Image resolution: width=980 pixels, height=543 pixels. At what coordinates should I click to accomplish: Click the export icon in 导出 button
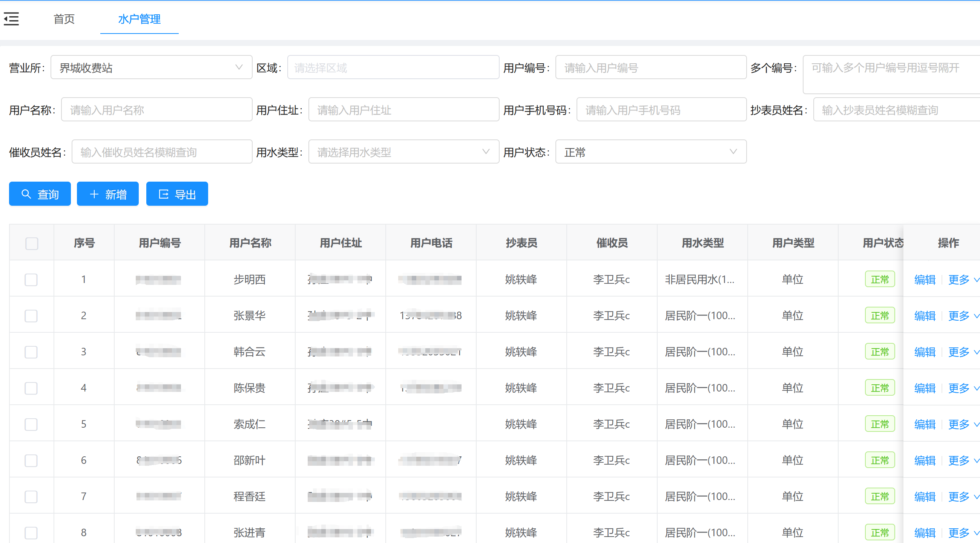pos(164,194)
